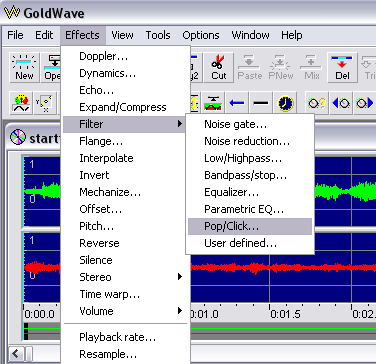The image size is (376, 364).
Task: Click the expression evaluator Y/X icon
Action: click(45, 103)
